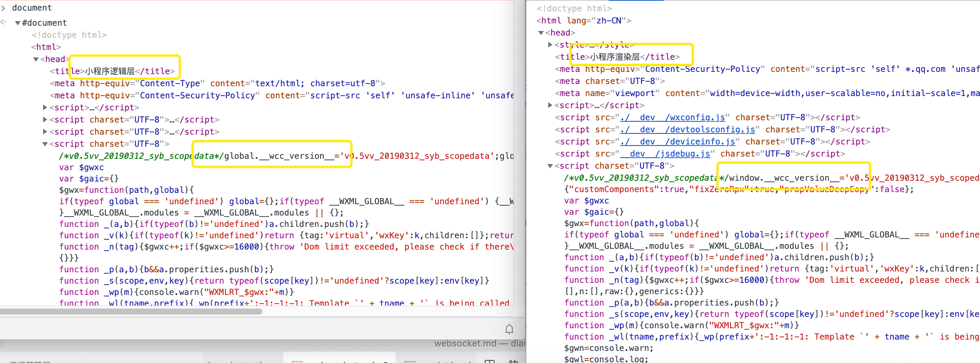Image resolution: width=980 pixels, height=363 pixels.
Task: Open the jsdebug.js script link
Action: point(665,154)
